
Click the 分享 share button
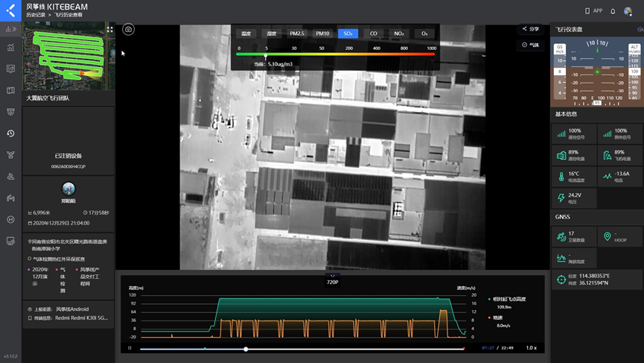coord(530,29)
